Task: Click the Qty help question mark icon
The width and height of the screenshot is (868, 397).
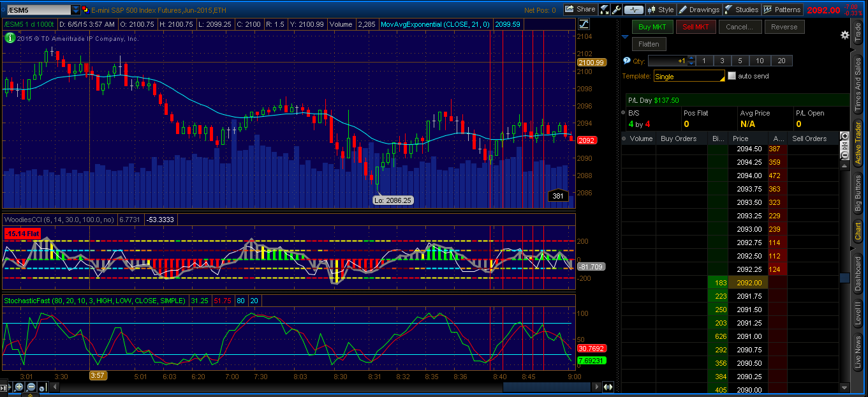Action: [x=626, y=61]
